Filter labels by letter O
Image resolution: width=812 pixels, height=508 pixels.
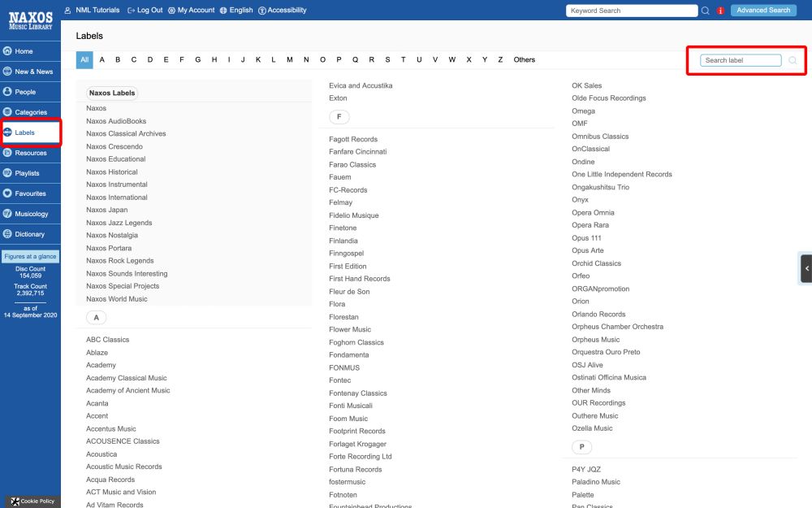[x=322, y=59]
